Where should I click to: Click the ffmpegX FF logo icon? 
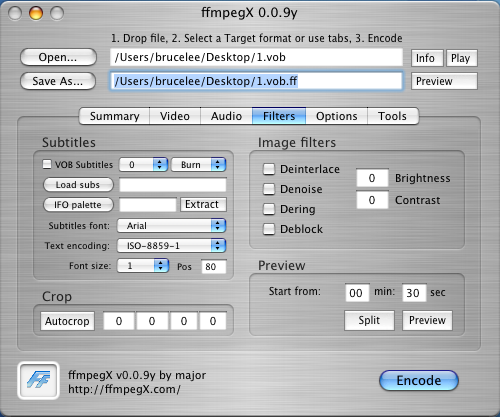(x=38, y=380)
